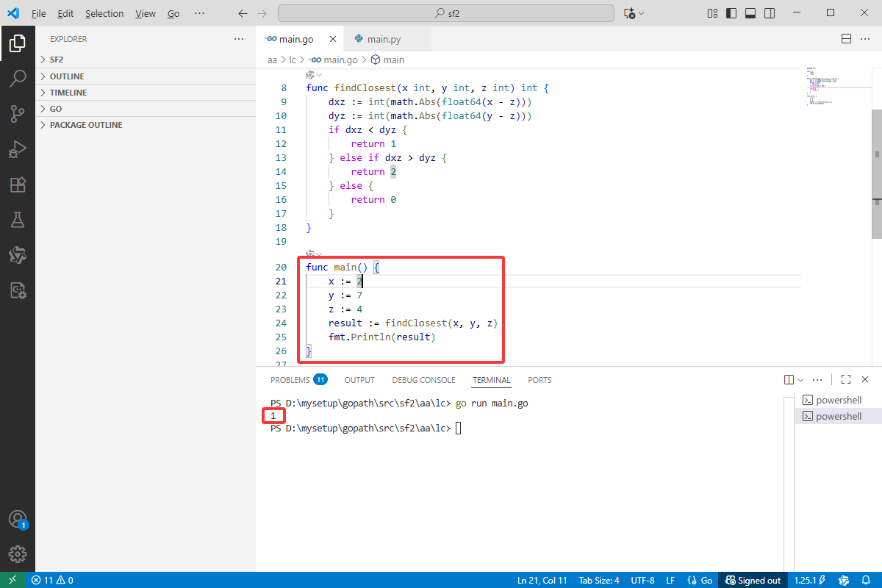The height and width of the screenshot is (588, 882).
Task: Click Ln 21, Col 11 in status bar
Action: (542, 580)
